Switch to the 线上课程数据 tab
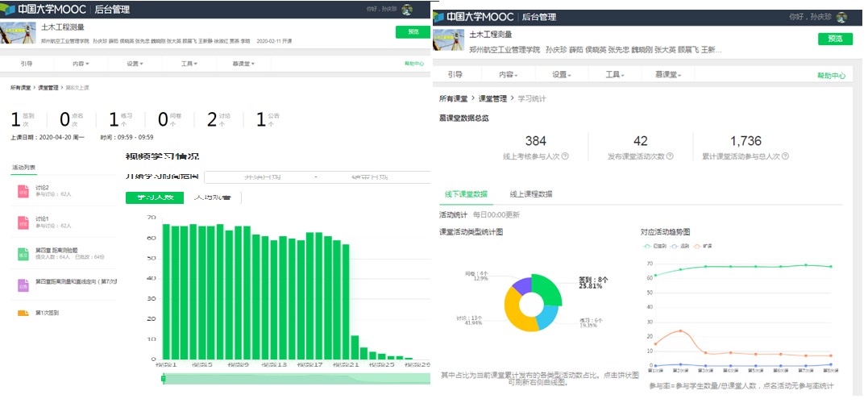This screenshot has height=403, width=868. coord(531,194)
